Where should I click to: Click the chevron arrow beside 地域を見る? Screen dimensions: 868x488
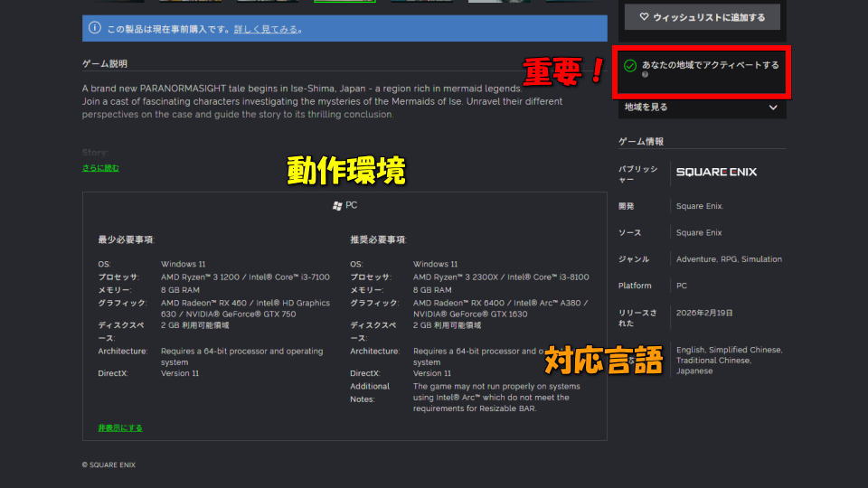click(772, 107)
